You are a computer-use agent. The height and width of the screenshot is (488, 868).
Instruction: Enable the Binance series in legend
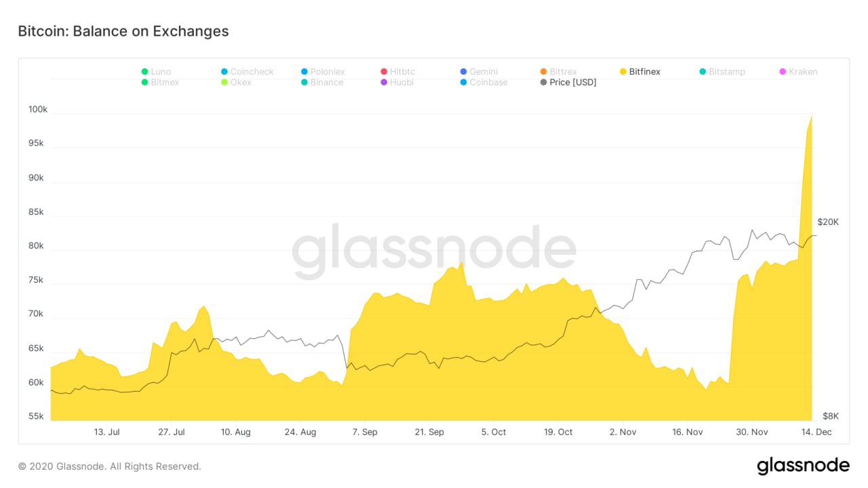click(327, 82)
